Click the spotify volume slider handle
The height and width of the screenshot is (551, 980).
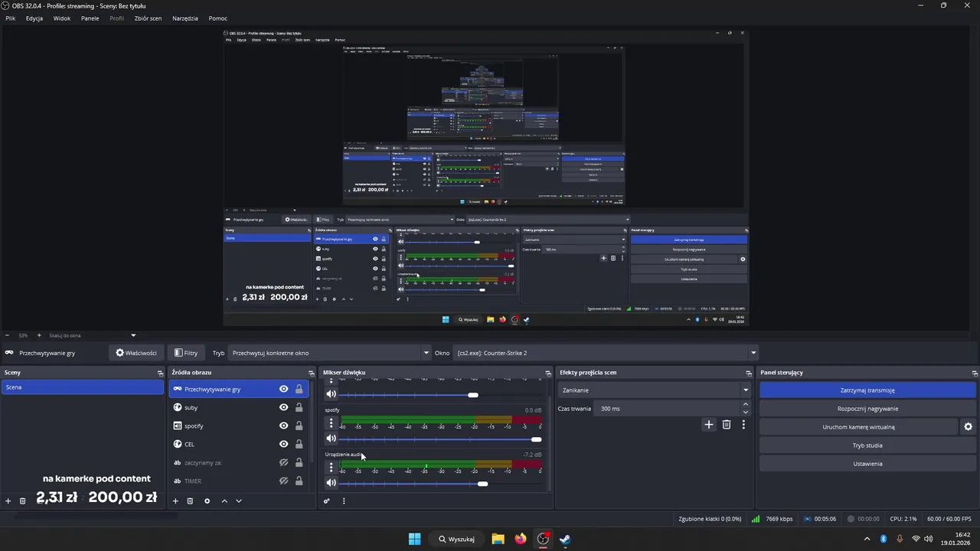coord(536,439)
